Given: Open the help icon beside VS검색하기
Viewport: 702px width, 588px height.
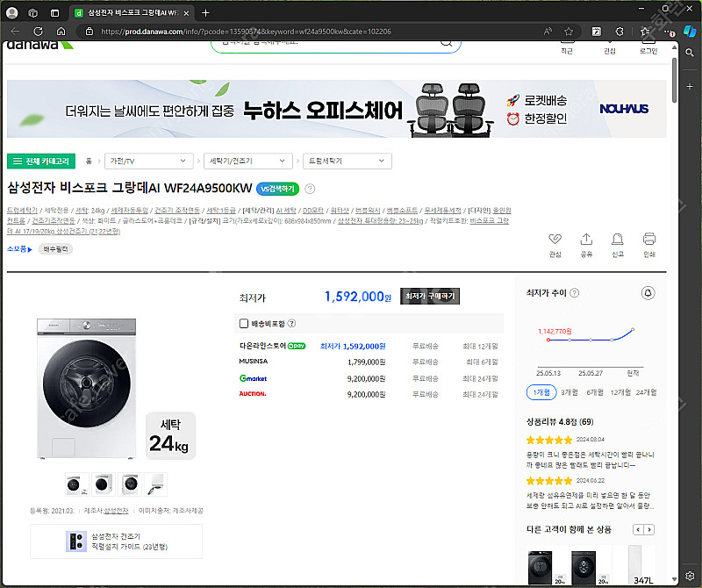Looking at the screenshot, I should (x=310, y=189).
